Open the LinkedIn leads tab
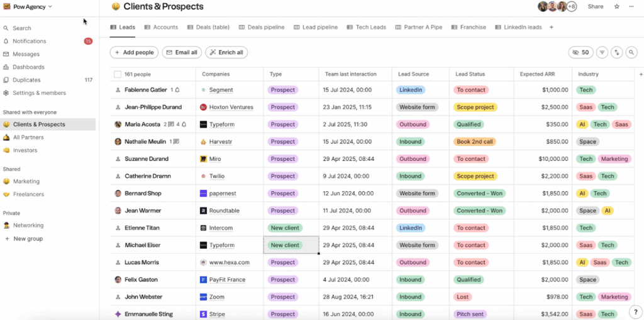The height and width of the screenshot is (320, 644). 518,27
